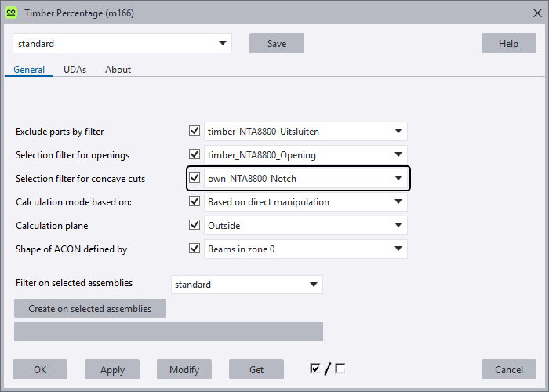Toggle the Exclude parts by filter checkbox
Viewport: 549px width, 392px height.
[x=195, y=132]
